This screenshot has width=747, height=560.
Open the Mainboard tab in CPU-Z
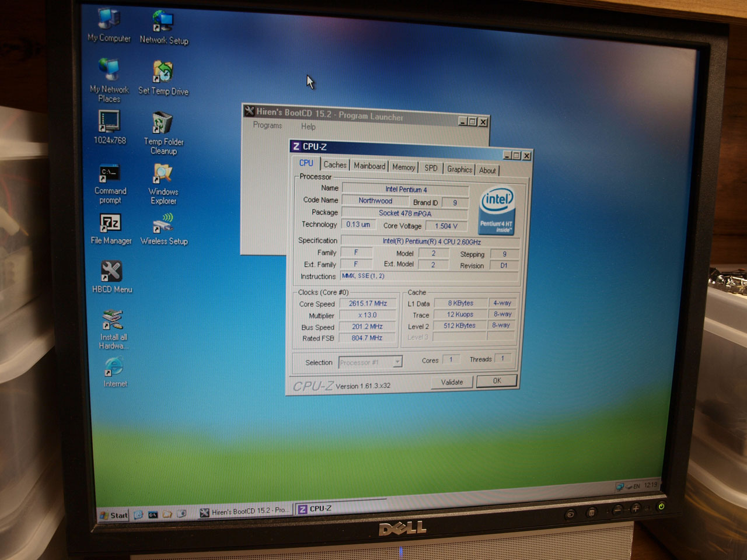point(369,166)
